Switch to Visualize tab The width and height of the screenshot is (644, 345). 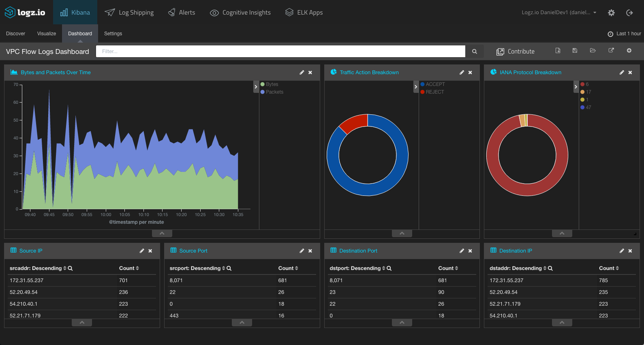pyautogui.click(x=47, y=34)
